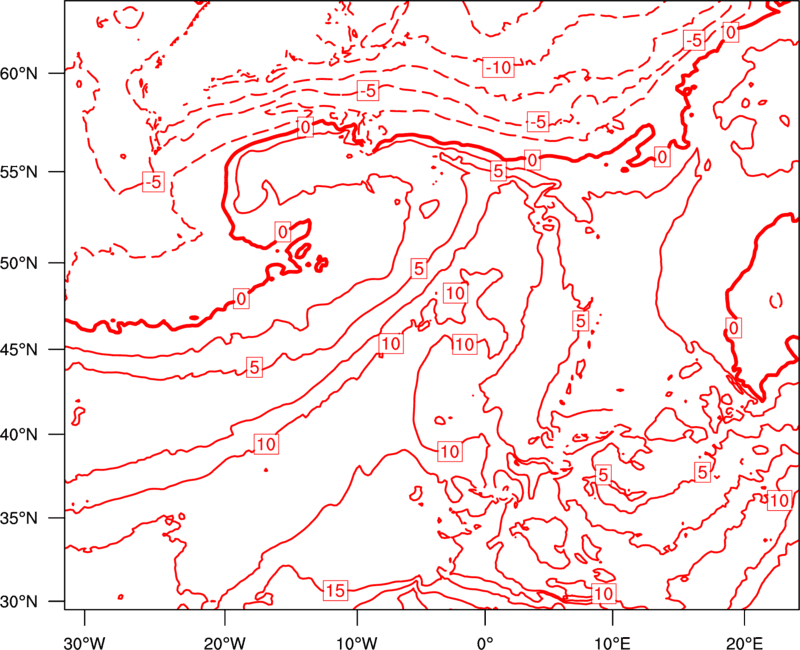The height and width of the screenshot is (650, 800).
Task: Click the 30°W longitude axis label
Action: click(x=85, y=642)
